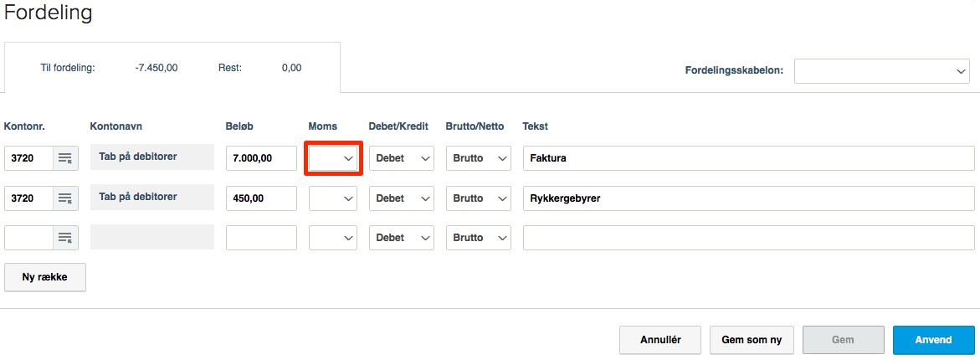Image resolution: width=980 pixels, height=360 pixels.
Task: Select the Til fordeling summary tab
Action: click(172, 68)
